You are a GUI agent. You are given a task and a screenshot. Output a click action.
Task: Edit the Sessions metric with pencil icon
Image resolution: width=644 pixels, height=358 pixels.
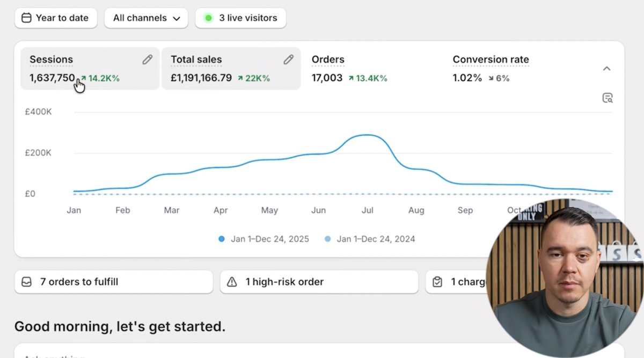click(147, 60)
